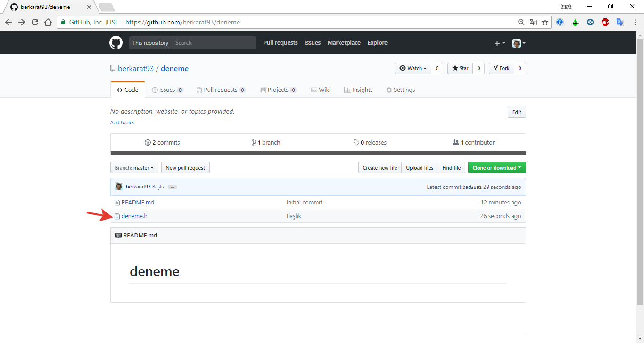Reload the page with the refresh icon
This screenshot has height=343, width=644.
click(35, 22)
